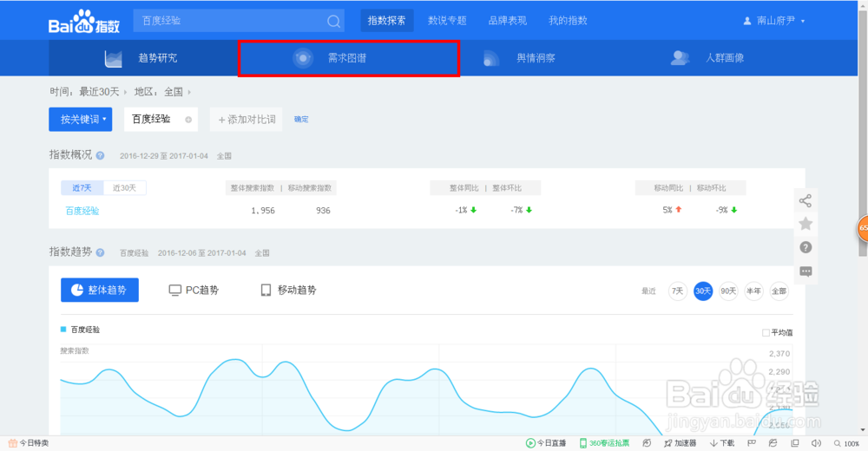
Task: Open the 下载 downloads item in the status bar
Action: (x=722, y=442)
